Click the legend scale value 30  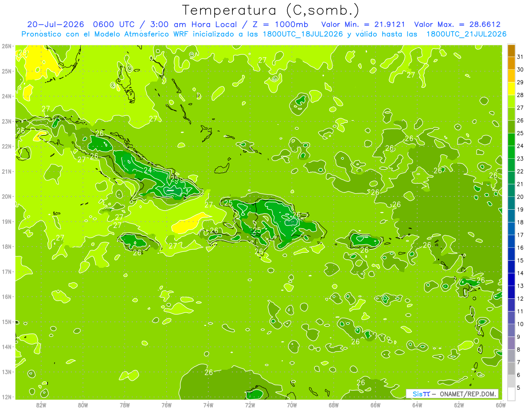(x=520, y=70)
